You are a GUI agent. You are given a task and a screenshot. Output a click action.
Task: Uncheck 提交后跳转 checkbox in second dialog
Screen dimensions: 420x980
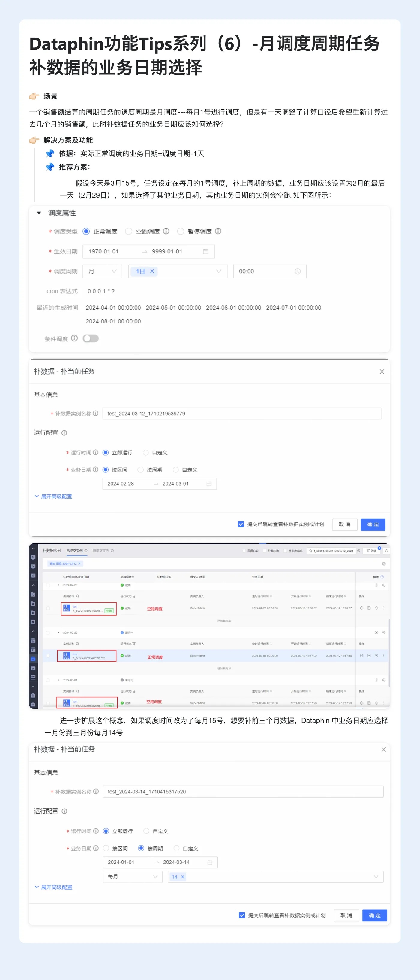click(242, 915)
